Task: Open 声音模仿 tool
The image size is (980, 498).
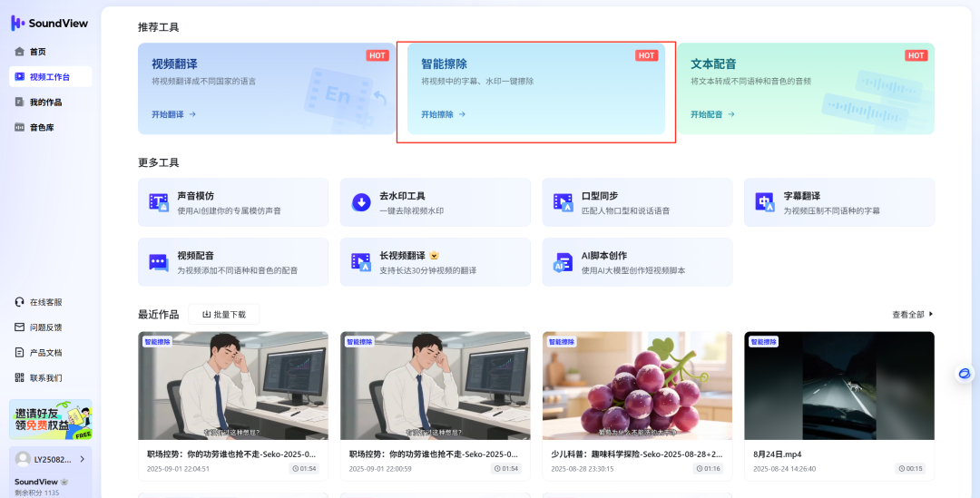Action: [233, 202]
